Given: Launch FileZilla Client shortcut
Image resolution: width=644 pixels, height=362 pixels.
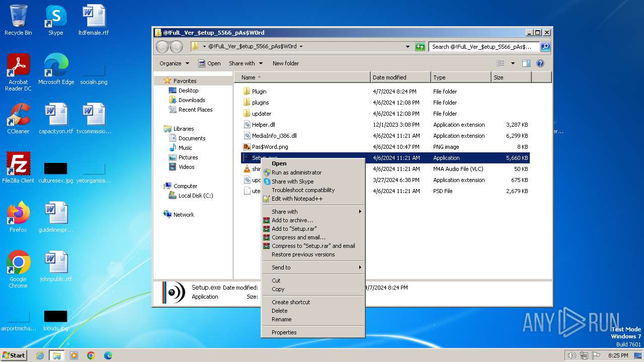Looking at the screenshot, I should [18, 168].
